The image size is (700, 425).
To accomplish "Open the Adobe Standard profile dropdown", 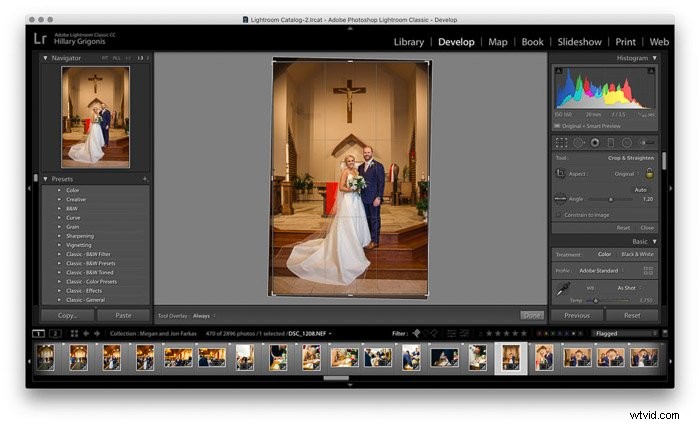I will pyautogui.click(x=601, y=271).
